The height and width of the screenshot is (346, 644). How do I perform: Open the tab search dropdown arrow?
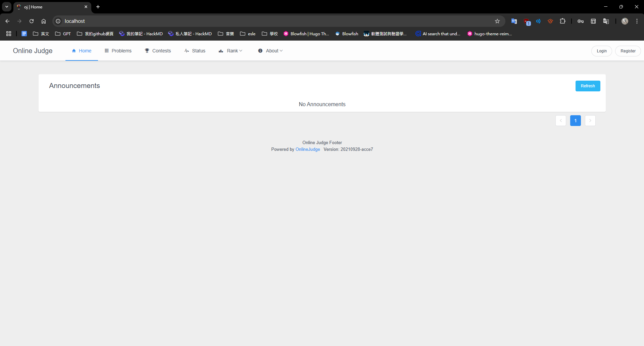point(7,7)
